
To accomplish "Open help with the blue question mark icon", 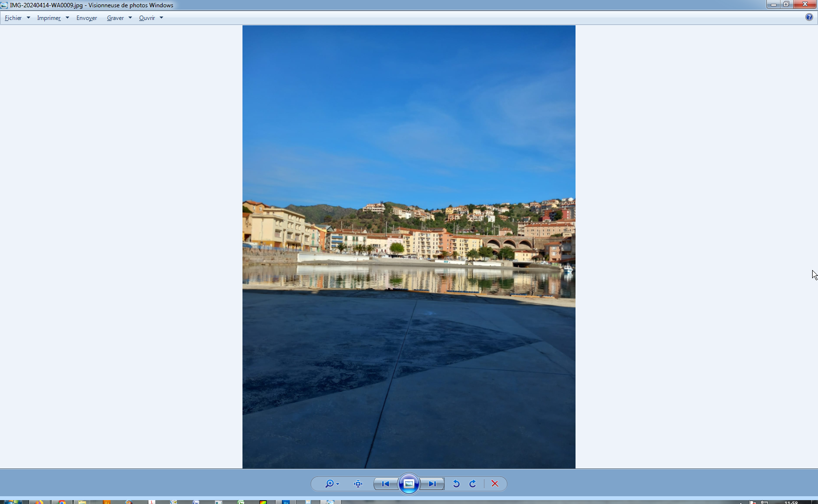I will tap(809, 18).
